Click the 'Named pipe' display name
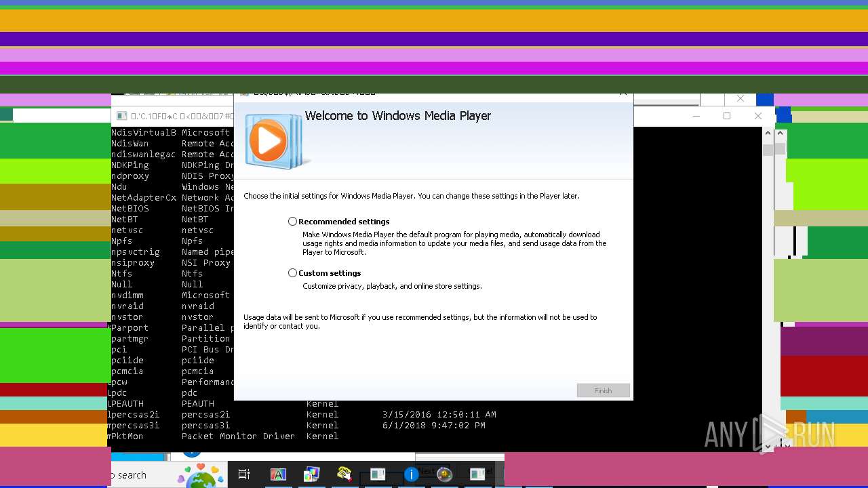Image resolution: width=868 pixels, height=488 pixels. [x=208, y=252]
